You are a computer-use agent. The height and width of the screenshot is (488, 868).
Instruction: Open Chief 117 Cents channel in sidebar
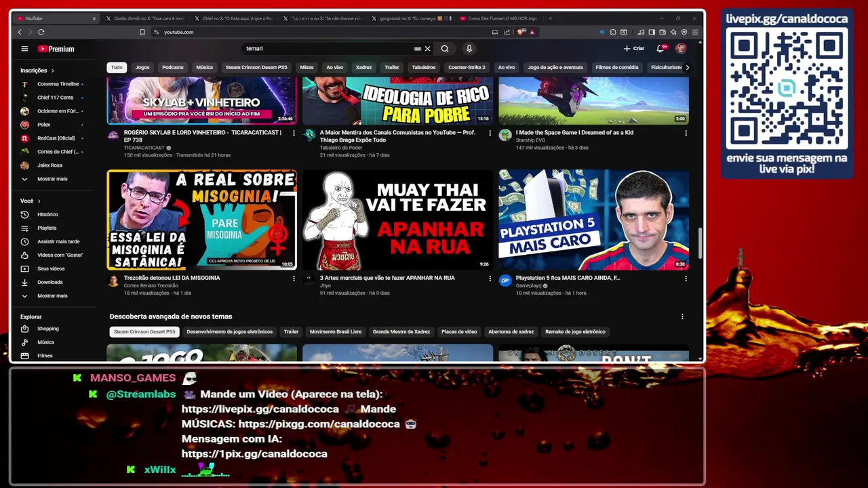point(52,98)
